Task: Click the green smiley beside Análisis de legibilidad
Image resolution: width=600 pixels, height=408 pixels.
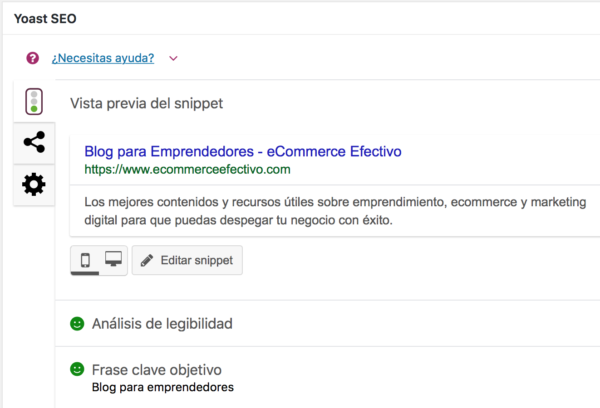Action: [77, 324]
